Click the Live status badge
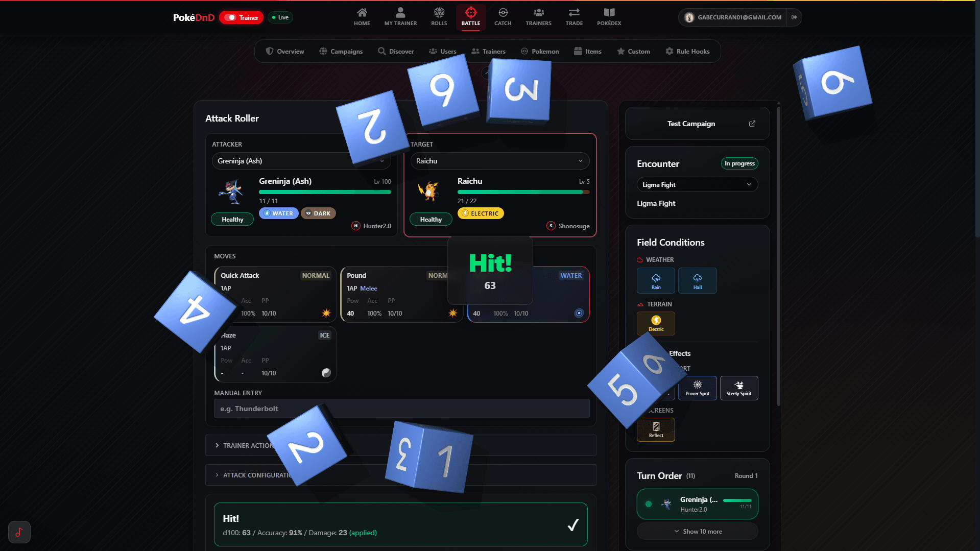Screen dimensions: 980x551 click(x=280, y=17)
